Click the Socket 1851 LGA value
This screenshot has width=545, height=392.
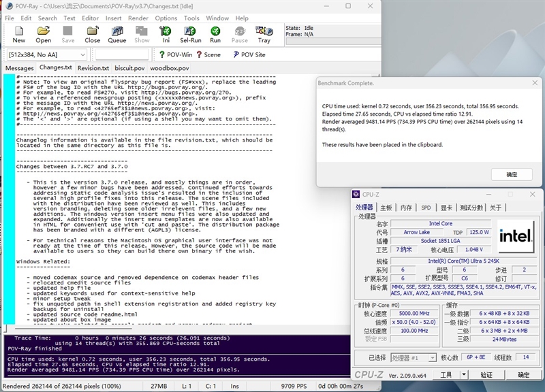(440, 241)
